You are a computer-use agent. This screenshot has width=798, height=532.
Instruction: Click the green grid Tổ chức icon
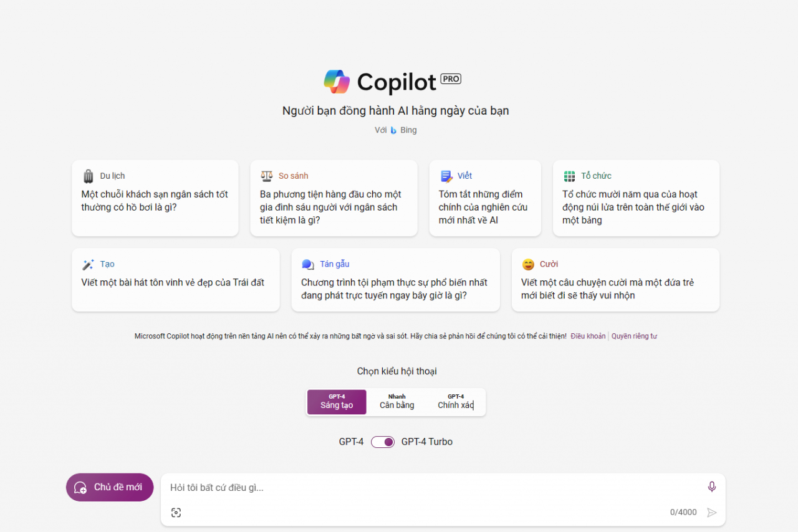pyautogui.click(x=569, y=176)
